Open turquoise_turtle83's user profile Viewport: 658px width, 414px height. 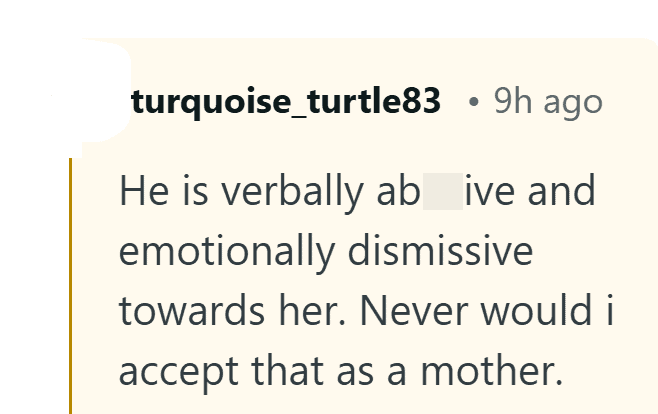click(x=286, y=102)
